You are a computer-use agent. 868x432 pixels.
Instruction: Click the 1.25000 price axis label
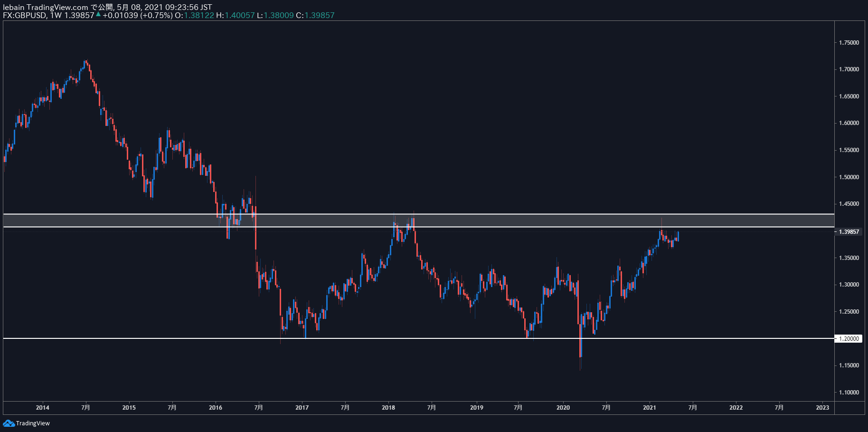point(849,312)
